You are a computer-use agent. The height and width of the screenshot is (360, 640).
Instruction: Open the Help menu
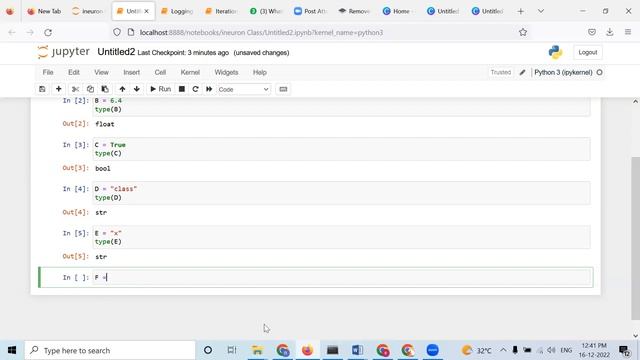coord(260,72)
